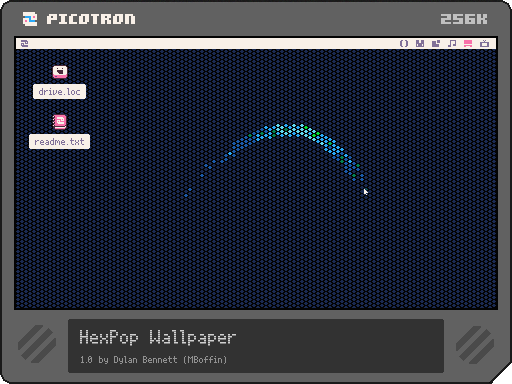Click the drive.loc file label
512x384 pixels.
point(59,92)
